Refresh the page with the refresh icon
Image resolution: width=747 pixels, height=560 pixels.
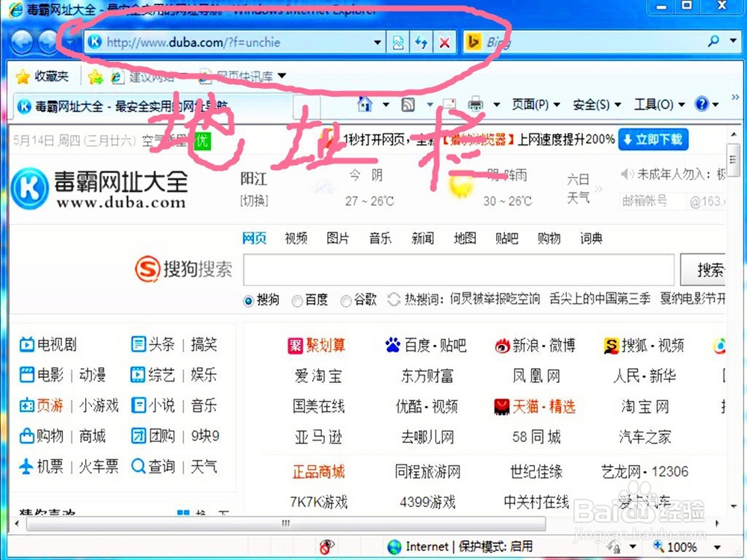(x=421, y=43)
